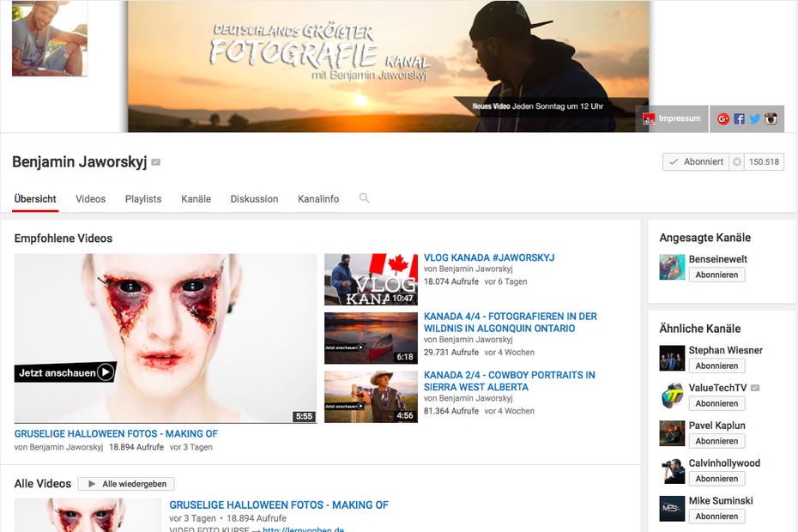The height and width of the screenshot is (532, 798).
Task: Open the Twitter social icon
Action: tap(755, 118)
